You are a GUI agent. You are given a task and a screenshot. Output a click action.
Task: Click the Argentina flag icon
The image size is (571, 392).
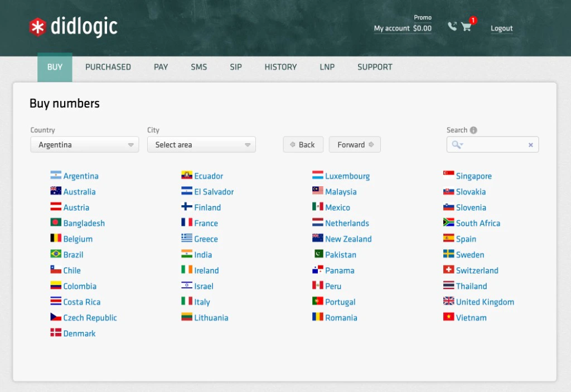pos(56,175)
